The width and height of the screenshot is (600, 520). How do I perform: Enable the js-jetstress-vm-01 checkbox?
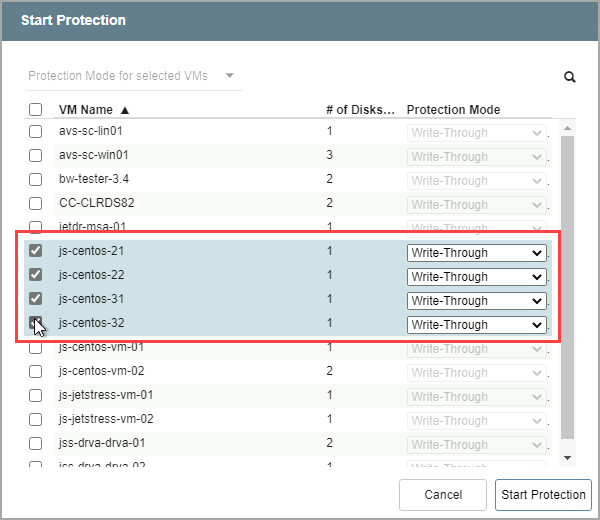pyautogui.click(x=35, y=395)
